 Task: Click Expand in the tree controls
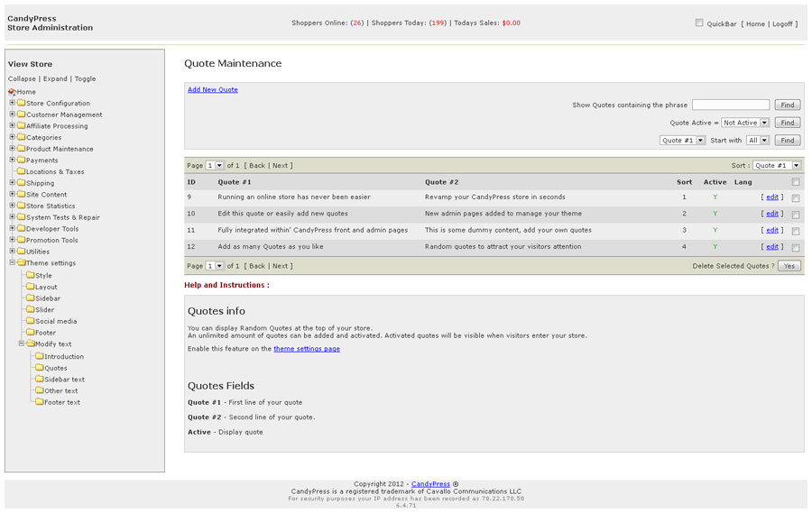coord(55,78)
